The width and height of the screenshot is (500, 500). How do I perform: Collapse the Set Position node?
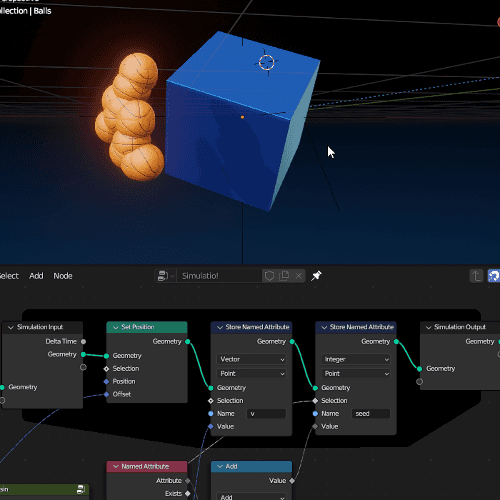(x=116, y=327)
